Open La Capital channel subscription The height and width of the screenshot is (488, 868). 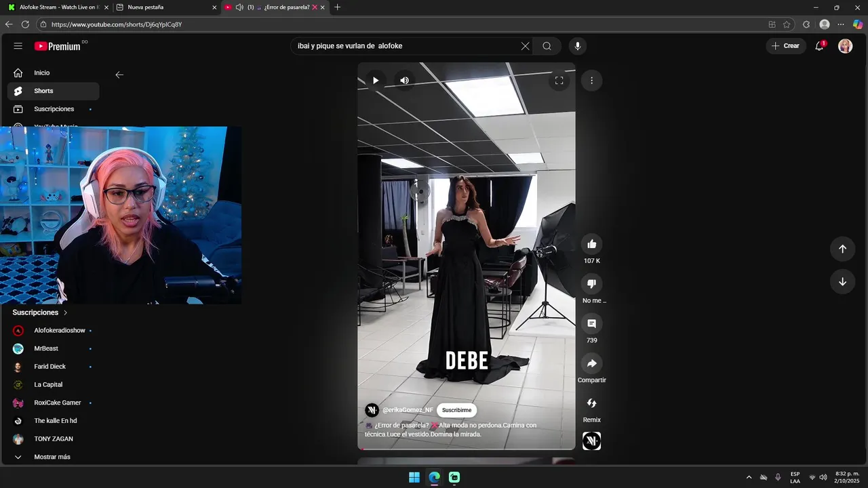(x=53, y=385)
